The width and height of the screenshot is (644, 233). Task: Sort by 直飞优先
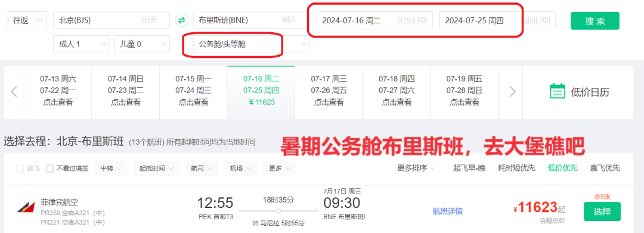(605, 168)
